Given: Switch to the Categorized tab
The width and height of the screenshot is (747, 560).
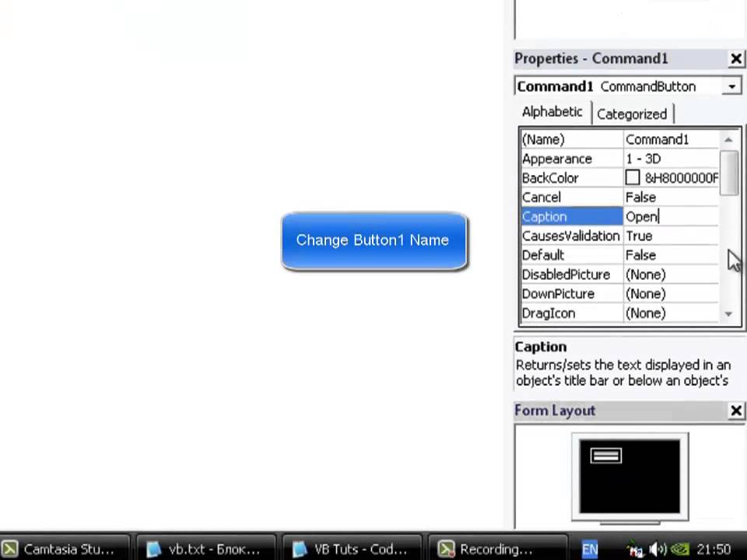Looking at the screenshot, I should click(x=632, y=114).
